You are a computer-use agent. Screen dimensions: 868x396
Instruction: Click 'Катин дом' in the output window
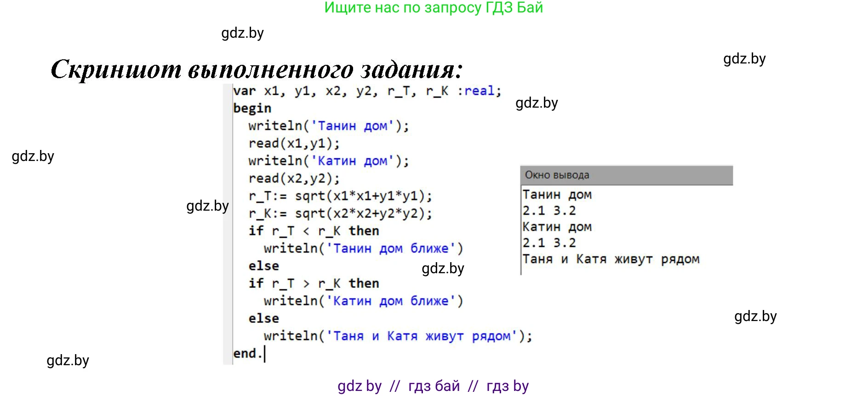[x=557, y=227]
